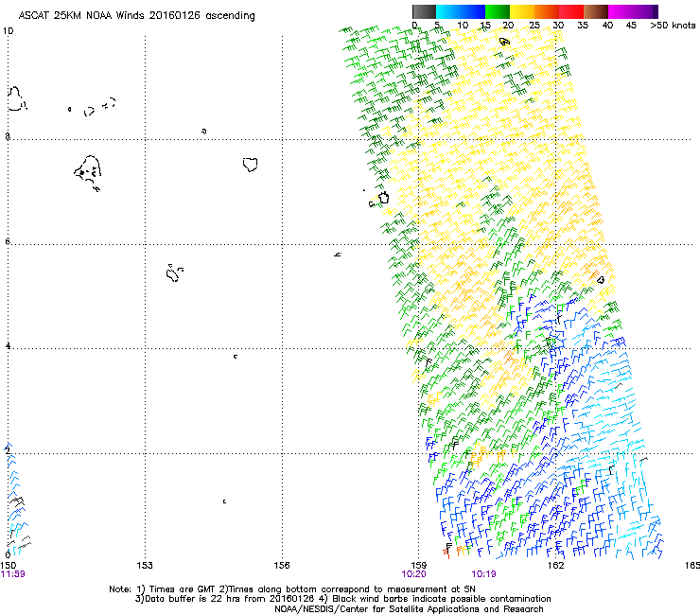This screenshot has height=615, width=700.
Task: Click the purple time stamp '10:20'
Action: [x=413, y=574]
